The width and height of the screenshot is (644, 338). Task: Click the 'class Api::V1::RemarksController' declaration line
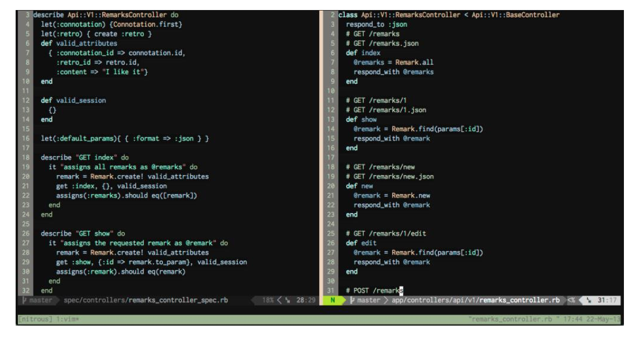(x=449, y=15)
